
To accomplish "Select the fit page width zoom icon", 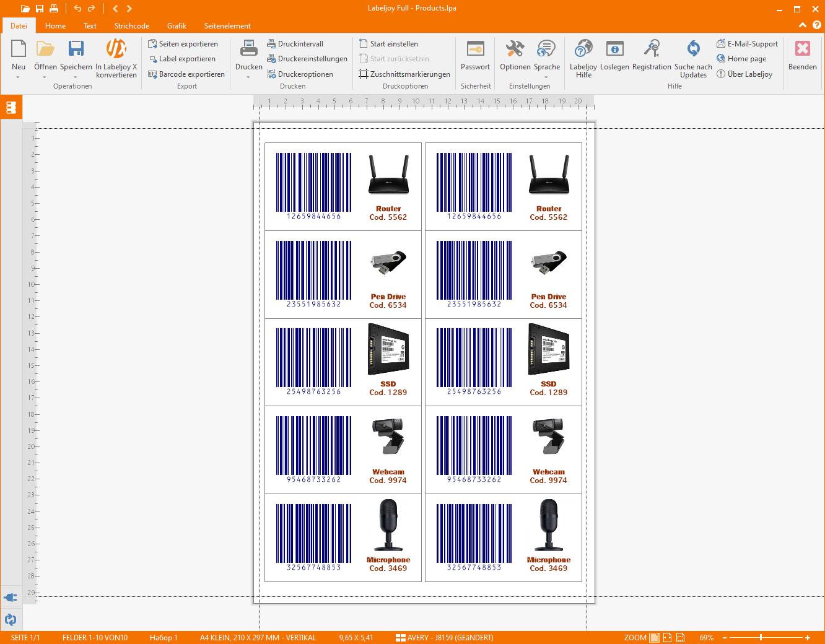I will tap(667, 637).
